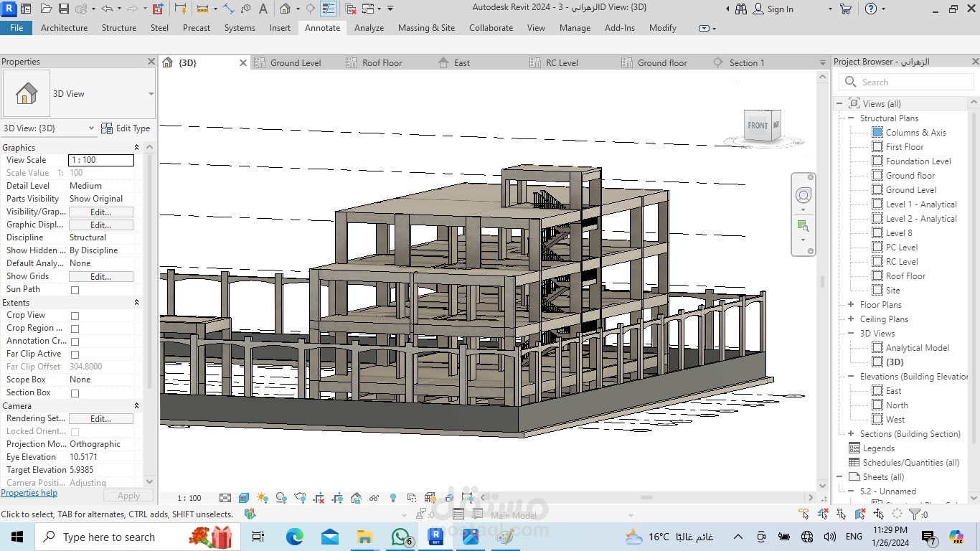Viewport: 980px width, 551px height.
Task: Expand the Floor Plans tree node
Action: 851,305
